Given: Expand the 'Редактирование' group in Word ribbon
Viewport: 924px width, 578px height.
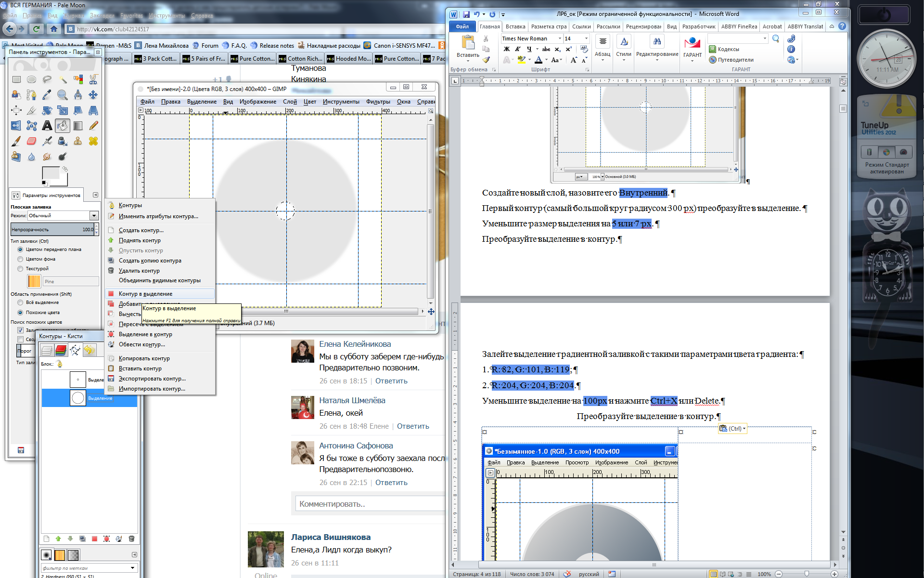Looking at the screenshot, I should tap(657, 48).
